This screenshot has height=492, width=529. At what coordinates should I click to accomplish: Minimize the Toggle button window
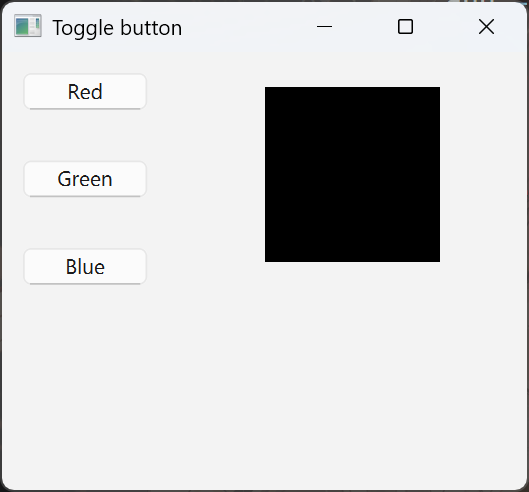pos(325,26)
